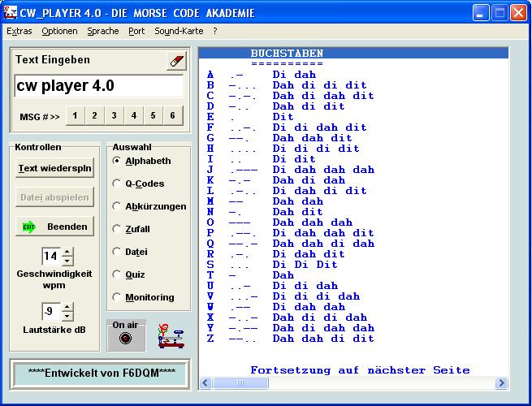Clear text with the eraser icon
532x406 pixels.
pyautogui.click(x=176, y=61)
